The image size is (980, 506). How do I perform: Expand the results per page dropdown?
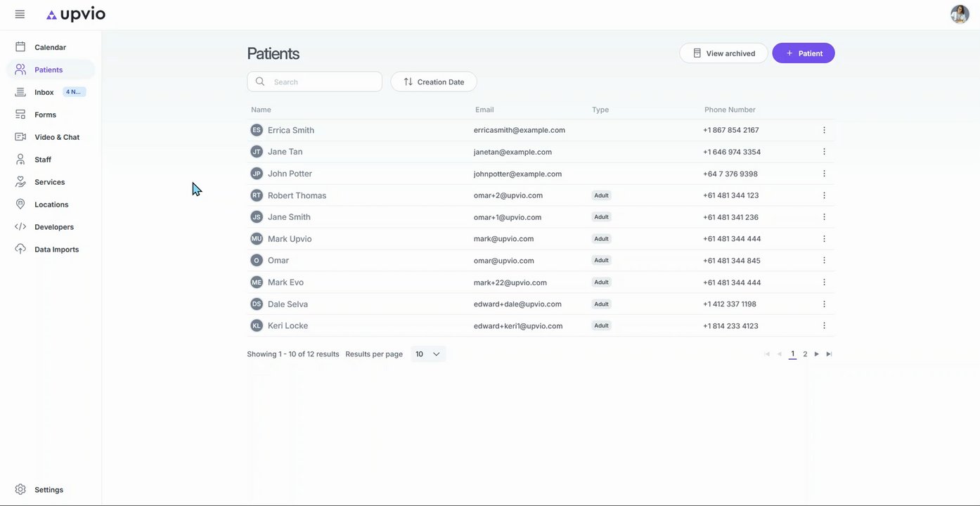pyautogui.click(x=428, y=354)
